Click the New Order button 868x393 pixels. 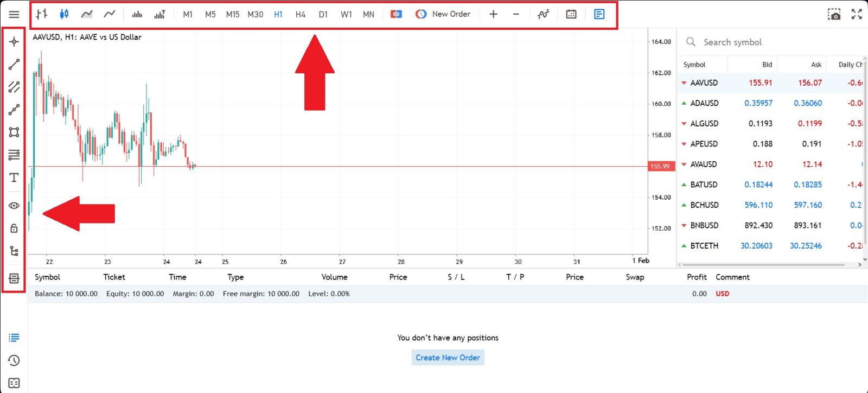pyautogui.click(x=443, y=14)
